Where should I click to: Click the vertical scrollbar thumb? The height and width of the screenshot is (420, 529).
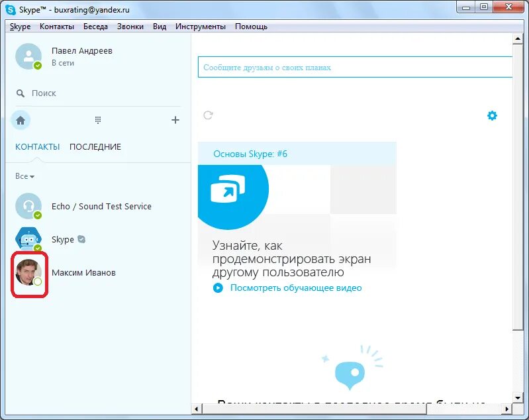click(518, 187)
